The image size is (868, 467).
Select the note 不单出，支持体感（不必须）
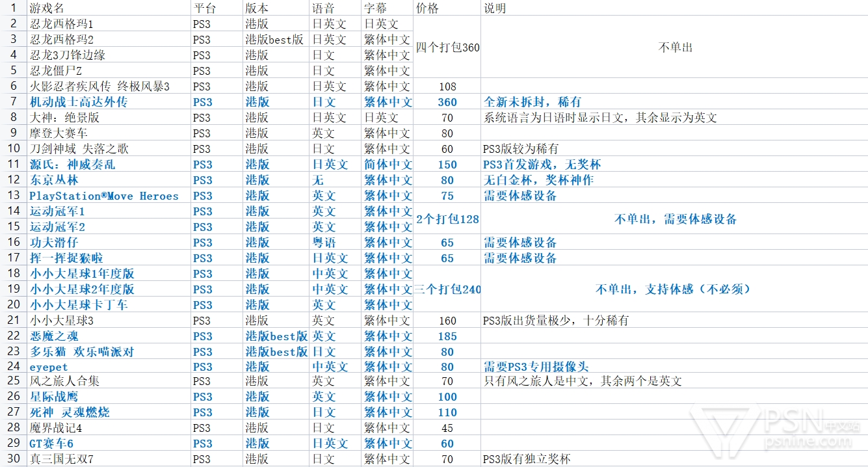point(674,289)
